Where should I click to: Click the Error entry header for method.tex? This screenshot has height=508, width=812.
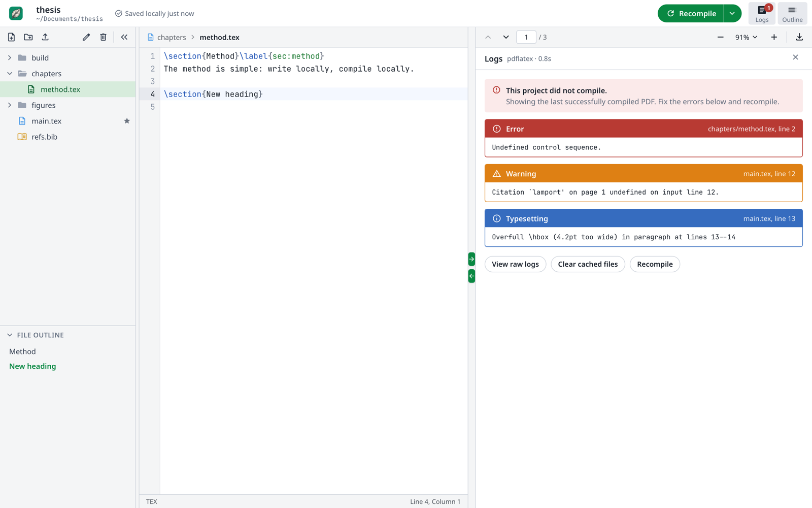[644, 129]
